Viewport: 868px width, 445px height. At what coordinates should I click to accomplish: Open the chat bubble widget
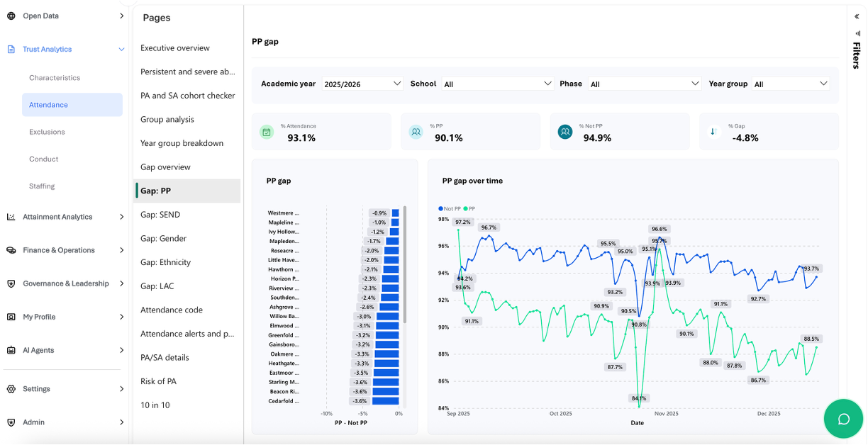843,419
